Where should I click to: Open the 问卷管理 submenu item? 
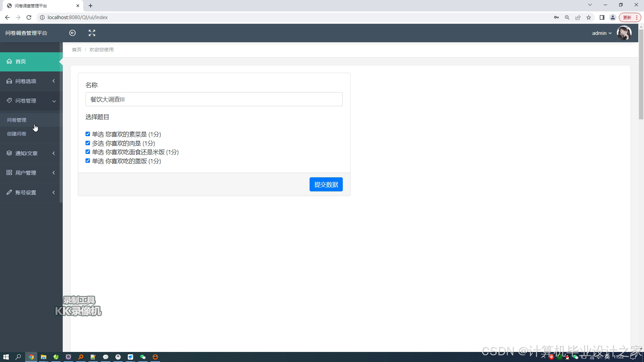pyautogui.click(x=17, y=120)
